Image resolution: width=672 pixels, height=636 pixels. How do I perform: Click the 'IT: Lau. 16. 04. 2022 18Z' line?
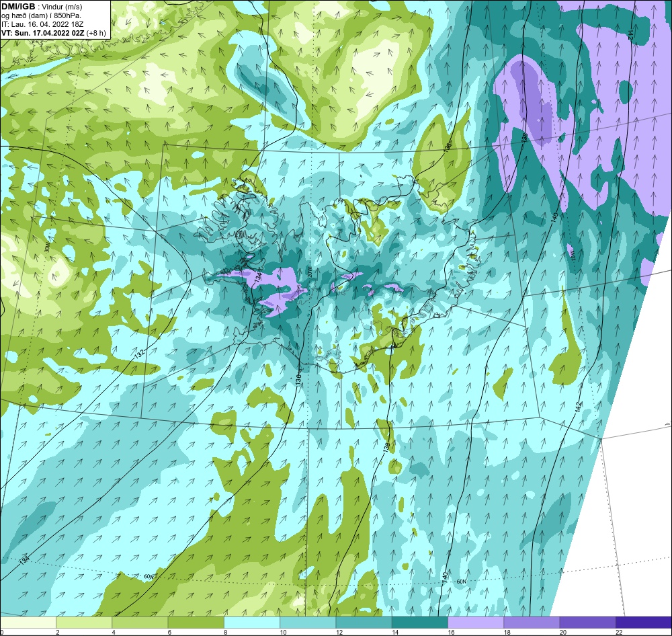pyautogui.click(x=42, y=24)
